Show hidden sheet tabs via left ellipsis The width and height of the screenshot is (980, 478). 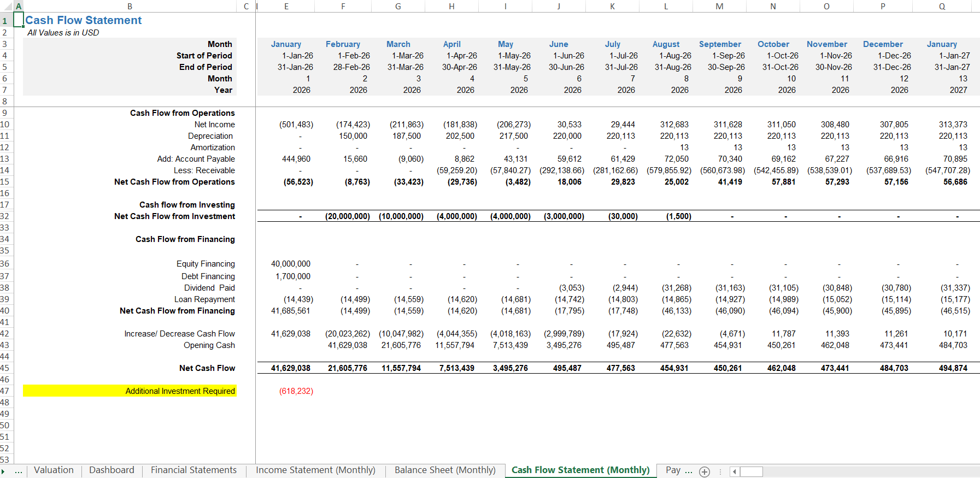tap(19, 471)
